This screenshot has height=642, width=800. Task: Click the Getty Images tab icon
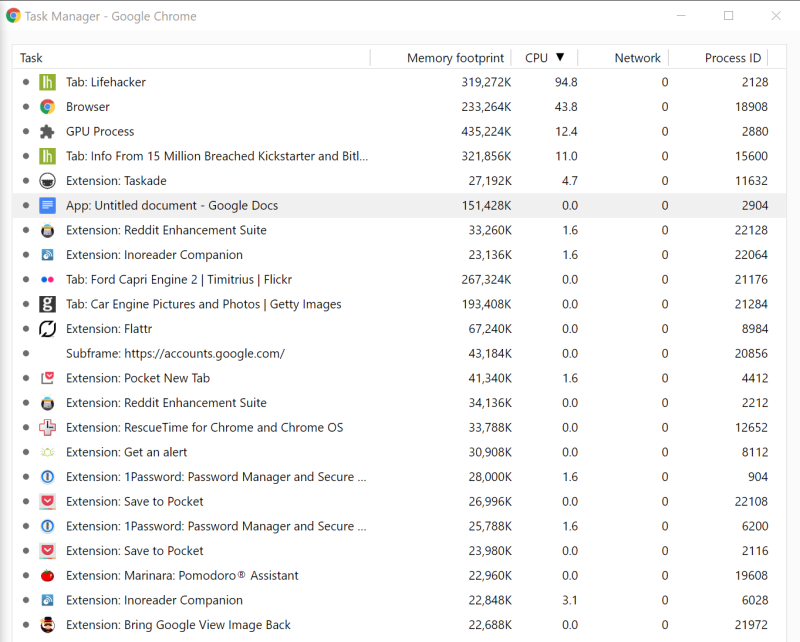click(x=47, y=304)
